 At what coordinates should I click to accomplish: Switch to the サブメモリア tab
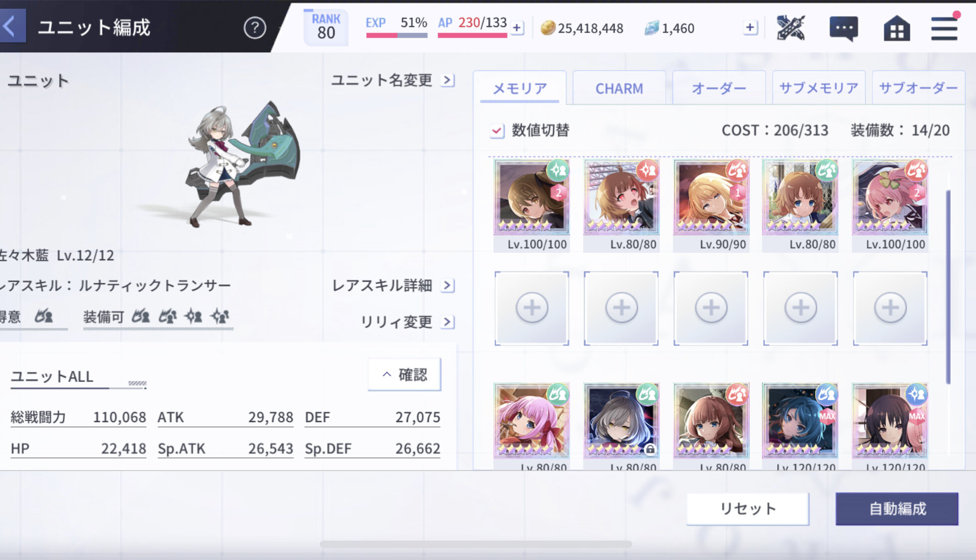pyautogui.click(x=819, y=88)
